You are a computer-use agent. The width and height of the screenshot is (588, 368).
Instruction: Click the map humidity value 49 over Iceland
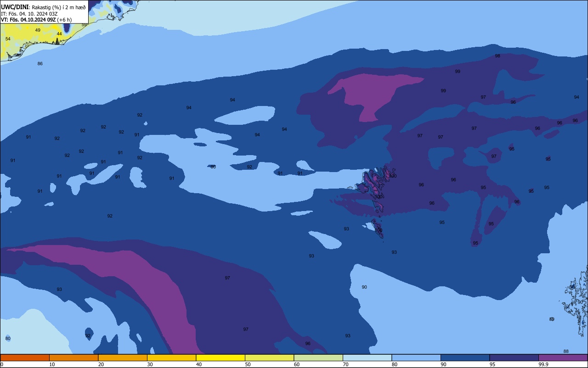[x=38, y=30]
